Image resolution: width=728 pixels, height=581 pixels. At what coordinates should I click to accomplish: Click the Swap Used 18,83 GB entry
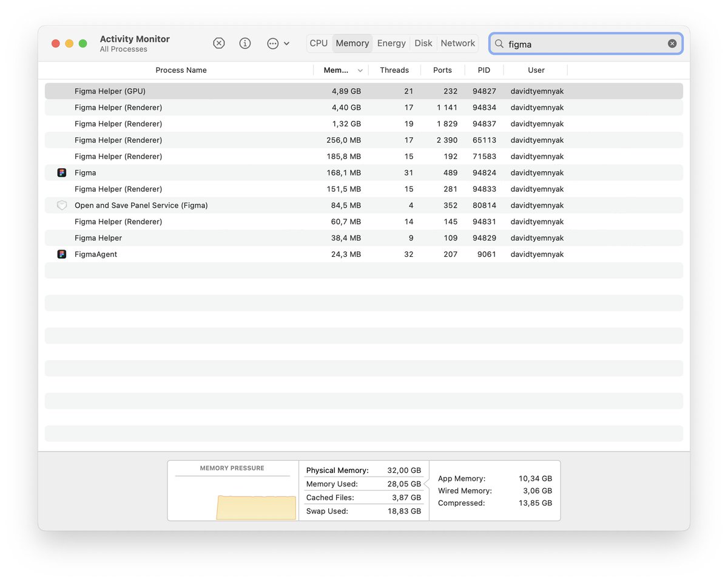pos(363,511)
